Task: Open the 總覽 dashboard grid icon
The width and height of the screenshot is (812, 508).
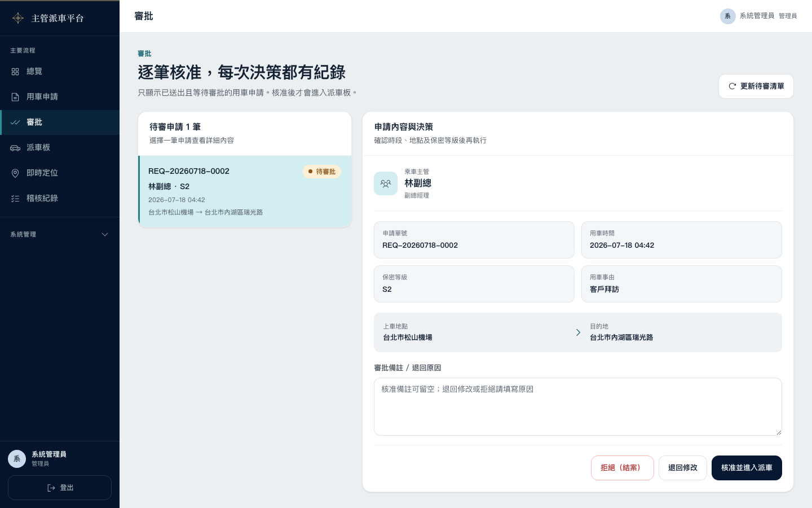Action: 15,72
